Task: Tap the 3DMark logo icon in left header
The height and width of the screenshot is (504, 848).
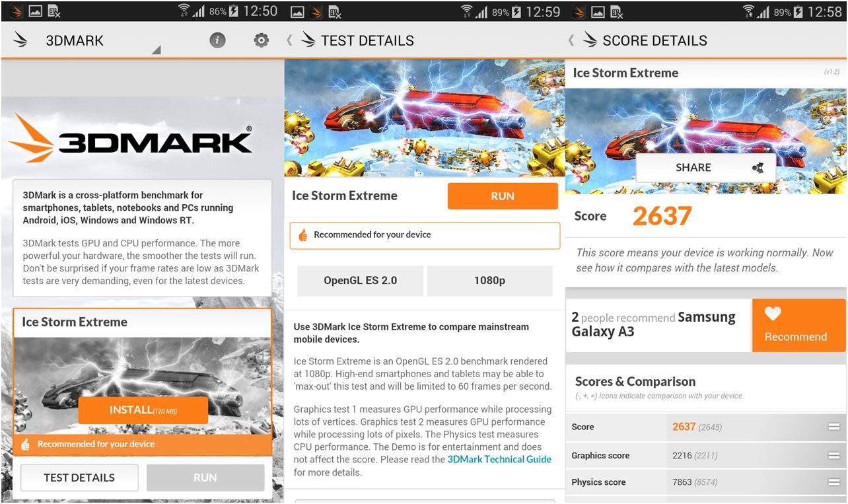Action: pyautogui.click(x=21, y=40)
